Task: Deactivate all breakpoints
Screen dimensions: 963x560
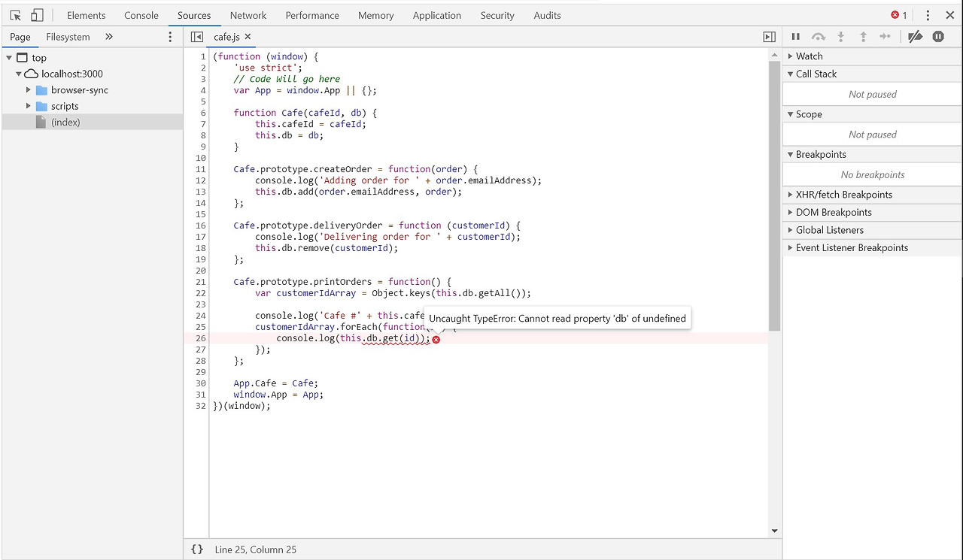Action: (x=915, y=37)
